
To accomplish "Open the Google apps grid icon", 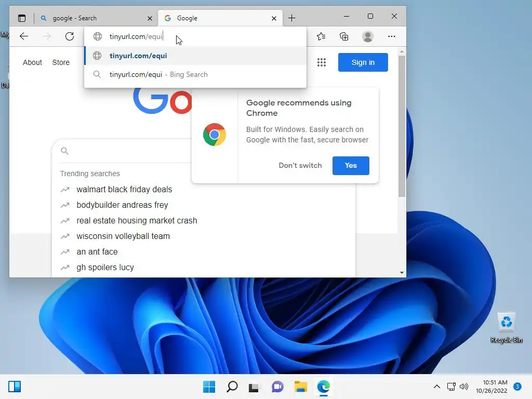I will pos(321,62).
